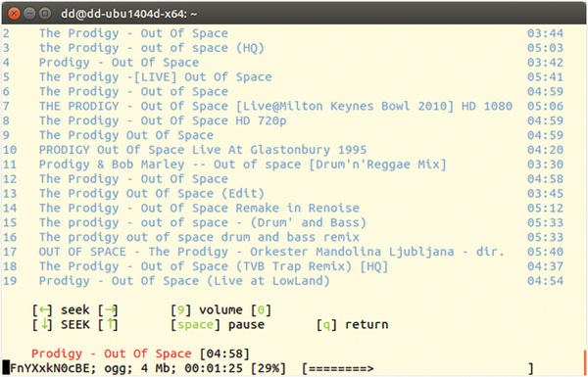Viewport: 588px width, 377px height.
Task: Close the terminal window
Action: pyautogui.click(x=15, y=14)
